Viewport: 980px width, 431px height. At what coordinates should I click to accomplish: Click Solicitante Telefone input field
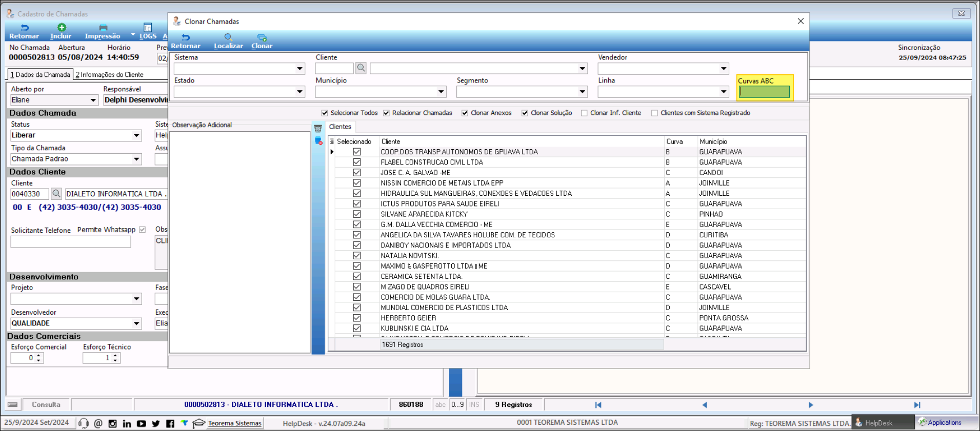71,242
